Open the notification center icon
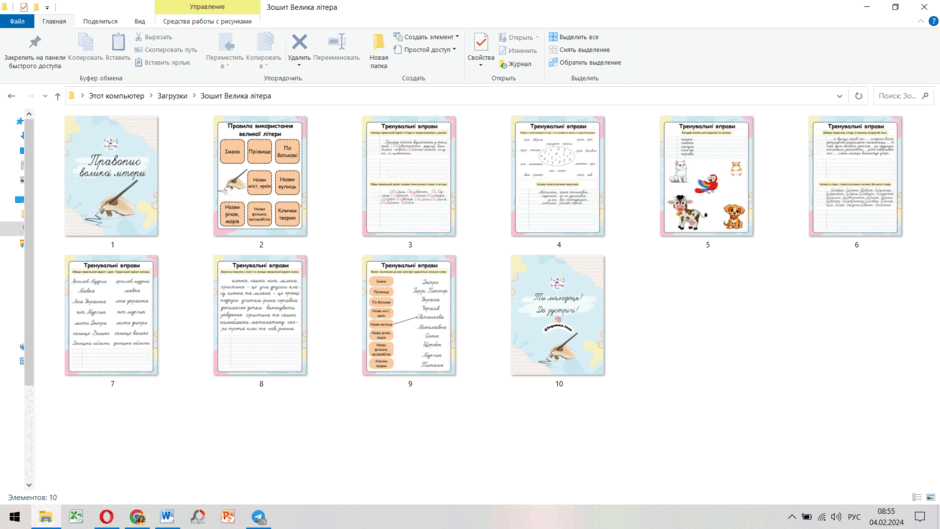Screen dimensions: 940x529 (x=920, y=516)
